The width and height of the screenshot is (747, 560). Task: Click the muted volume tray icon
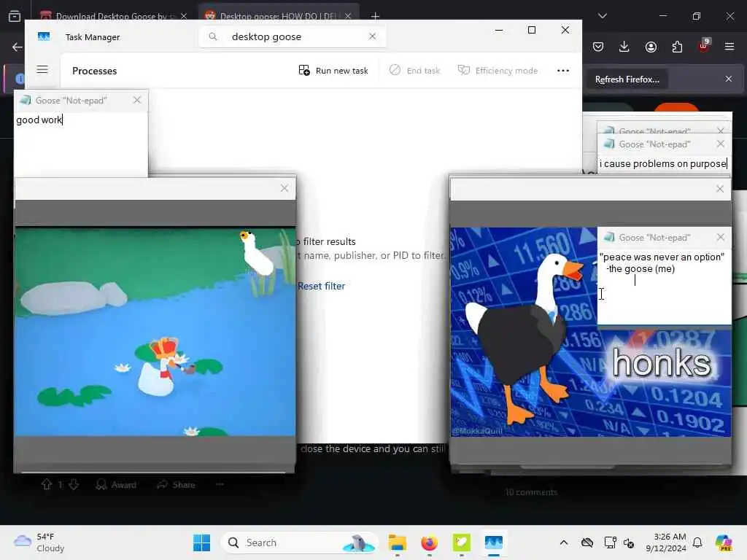pos(629,542)
